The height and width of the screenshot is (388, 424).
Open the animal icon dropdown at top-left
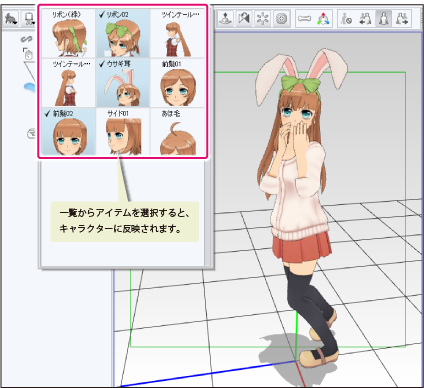11,19
